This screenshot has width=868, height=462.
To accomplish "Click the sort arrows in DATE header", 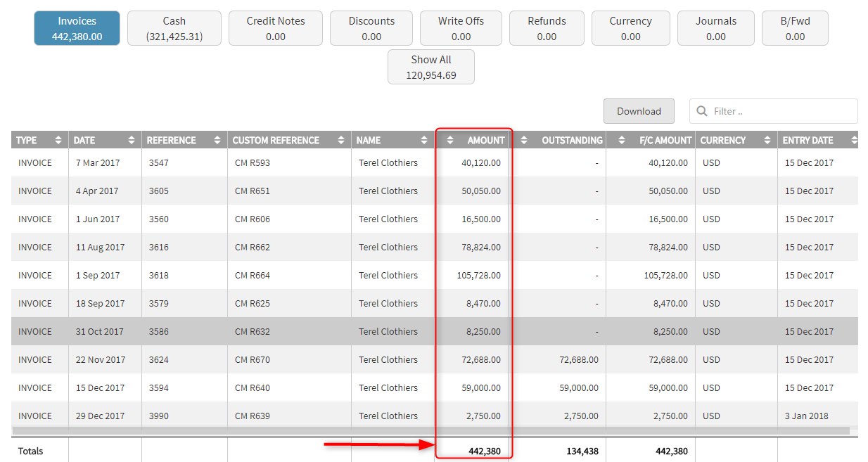I will tap(132, 140).
